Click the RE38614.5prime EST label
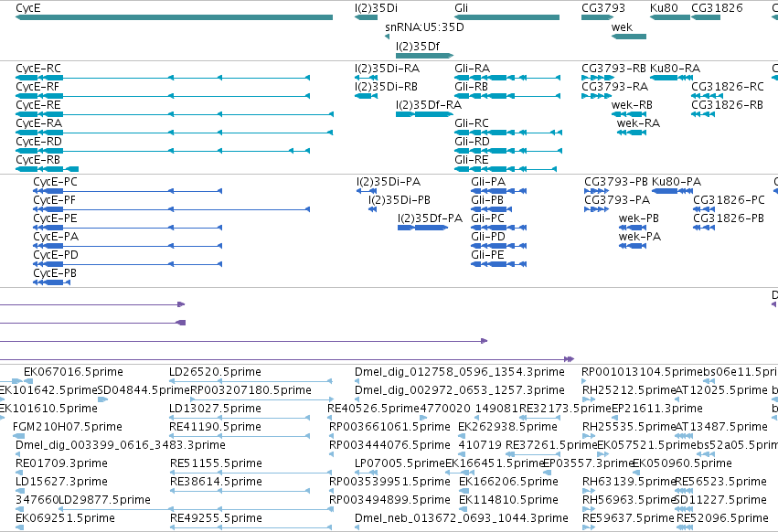This screenshot has height=532, width=778. tap(216, 482)
